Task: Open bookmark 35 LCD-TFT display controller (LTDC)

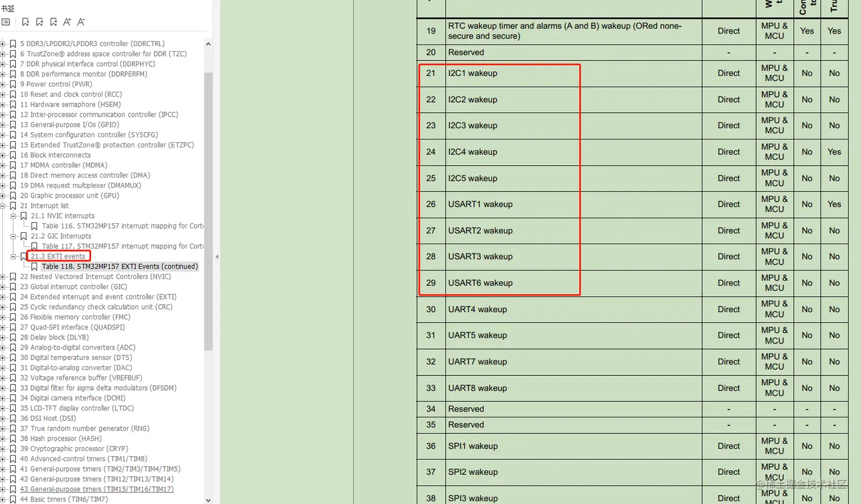Action: [x=77, y=408]
